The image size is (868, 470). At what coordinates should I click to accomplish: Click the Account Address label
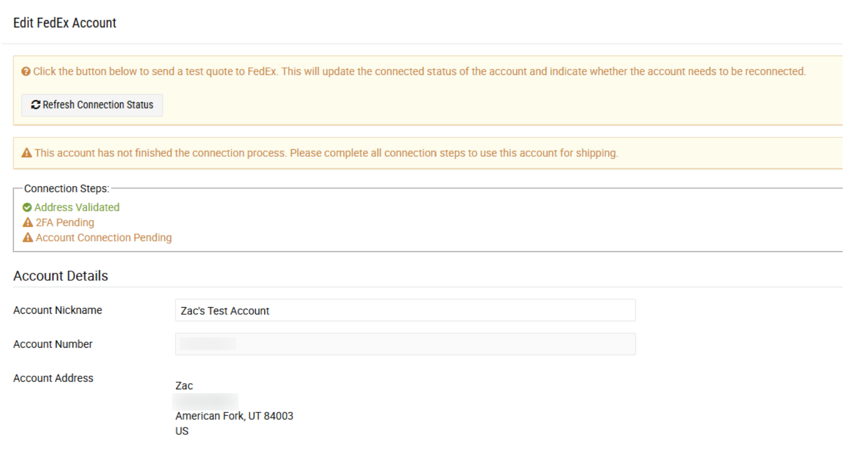click(53, 378)
